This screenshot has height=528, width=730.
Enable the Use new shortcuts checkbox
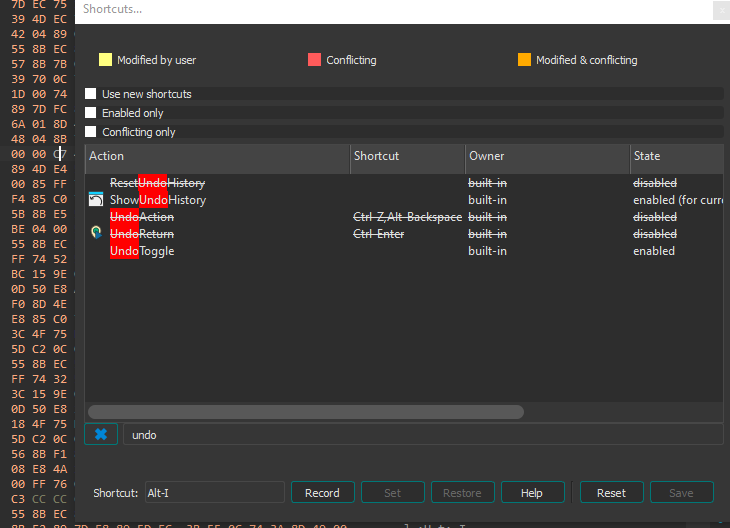point(90,94)
